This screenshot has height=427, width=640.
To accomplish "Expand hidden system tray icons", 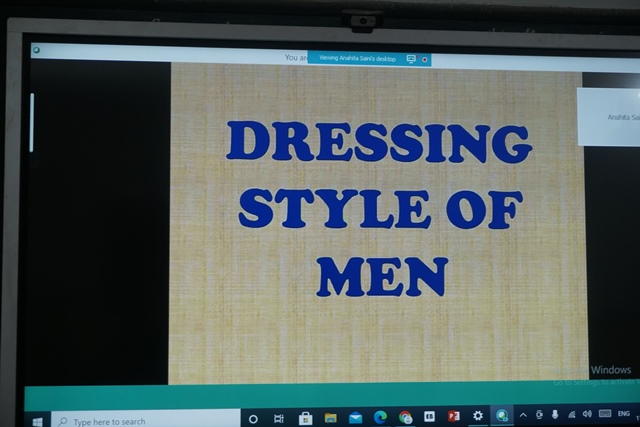I will click(x=523, y=415).
